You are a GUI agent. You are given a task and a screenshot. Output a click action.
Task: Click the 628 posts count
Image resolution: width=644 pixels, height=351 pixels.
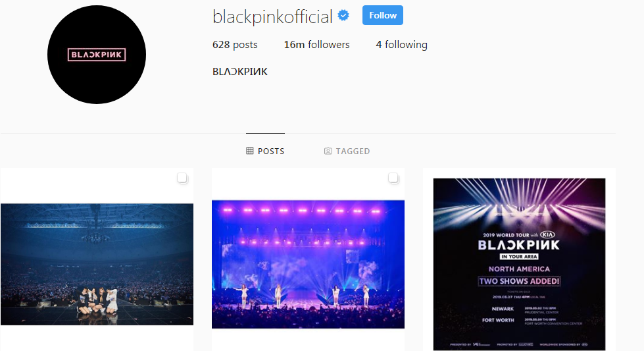(235, 44)
